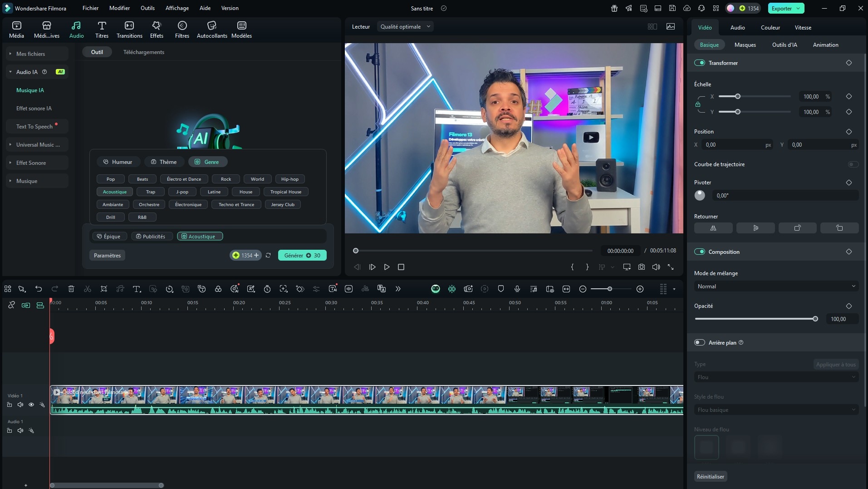Lock the Vidéo 1 track

click(10, 405)
